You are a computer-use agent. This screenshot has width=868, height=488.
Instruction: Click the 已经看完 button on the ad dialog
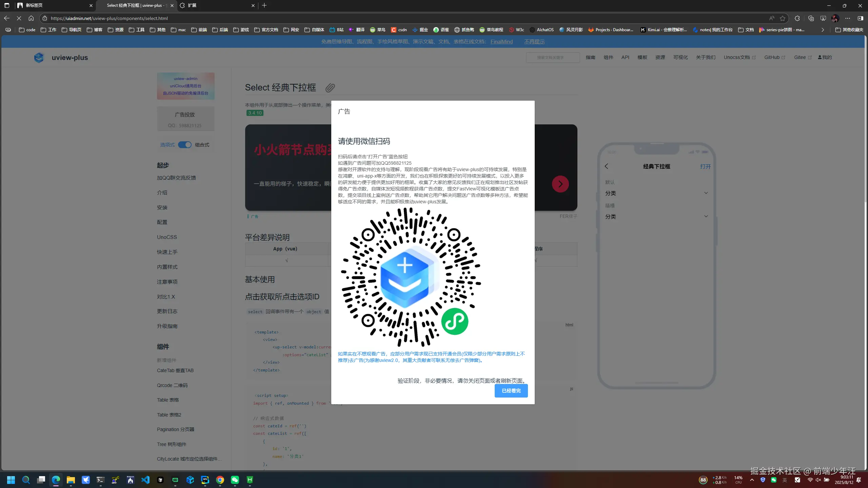pyautogui.click(x=511, y=390)
